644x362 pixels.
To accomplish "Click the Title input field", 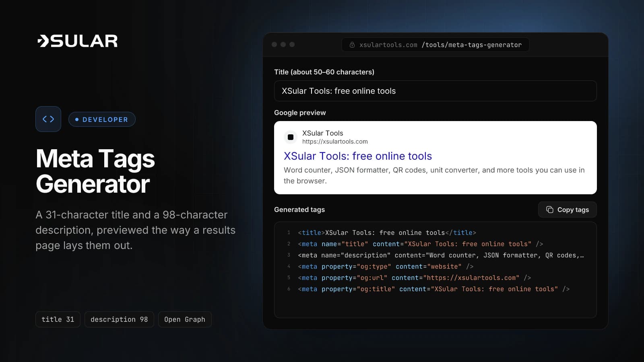I will pos(435,91).
